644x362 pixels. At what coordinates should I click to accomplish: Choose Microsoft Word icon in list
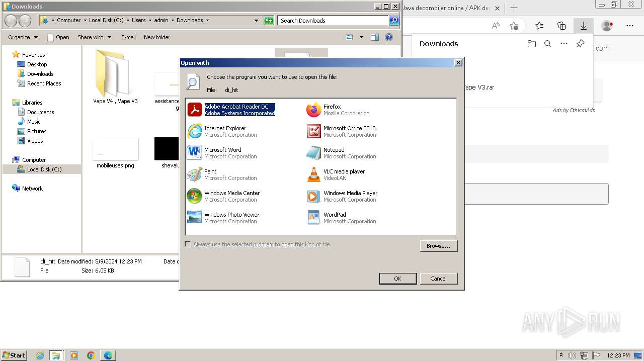(x=194, y=153)
